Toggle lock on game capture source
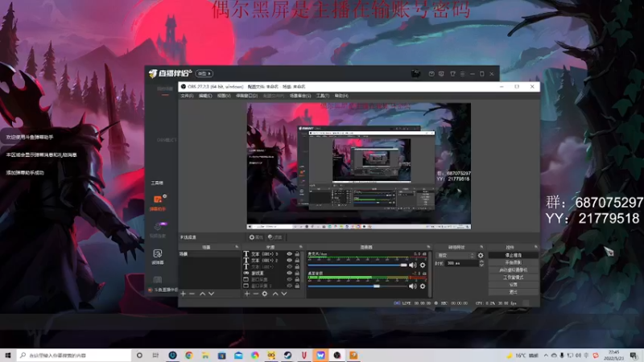Viewport: 644px width, 362px height. coord(297,273)
